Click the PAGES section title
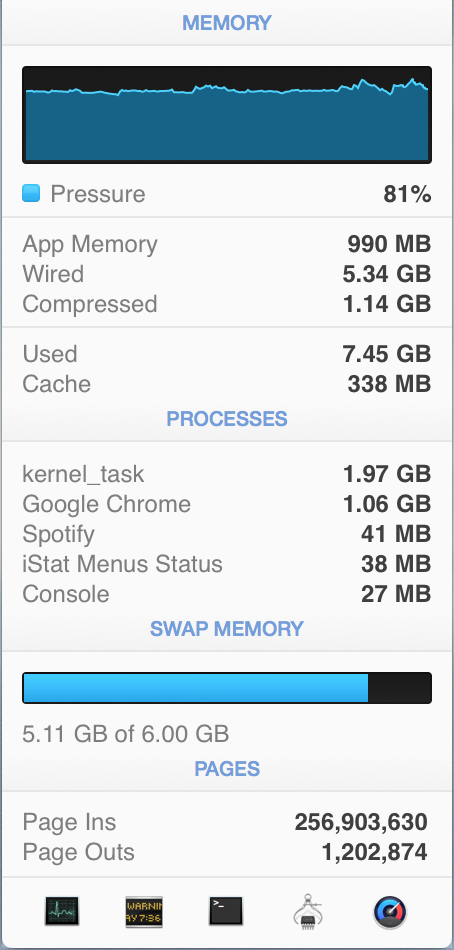The image size is (454, 950). [227, 768]
